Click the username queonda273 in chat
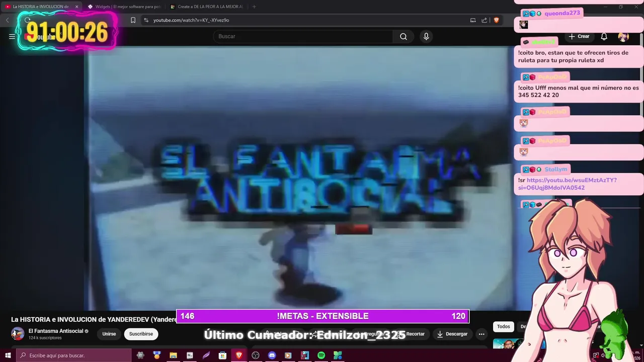This screenshot has height=362, width=644. click(x=562, y=13)
